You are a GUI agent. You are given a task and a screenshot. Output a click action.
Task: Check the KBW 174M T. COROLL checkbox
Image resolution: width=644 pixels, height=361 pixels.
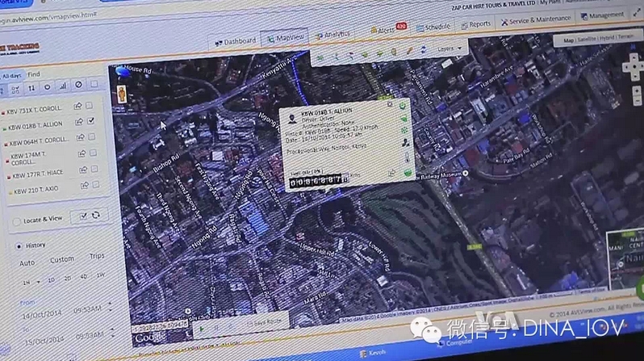(x=94, y=153)
